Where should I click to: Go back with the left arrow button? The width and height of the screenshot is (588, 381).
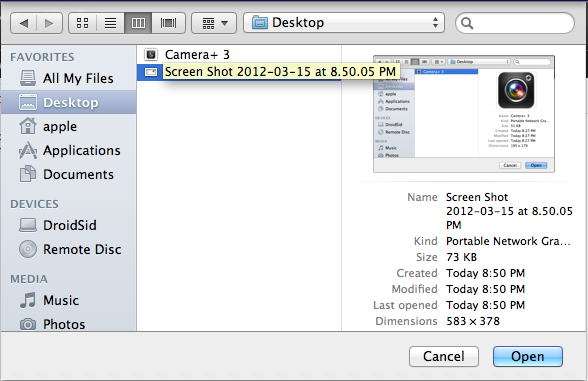coord(23,23)
